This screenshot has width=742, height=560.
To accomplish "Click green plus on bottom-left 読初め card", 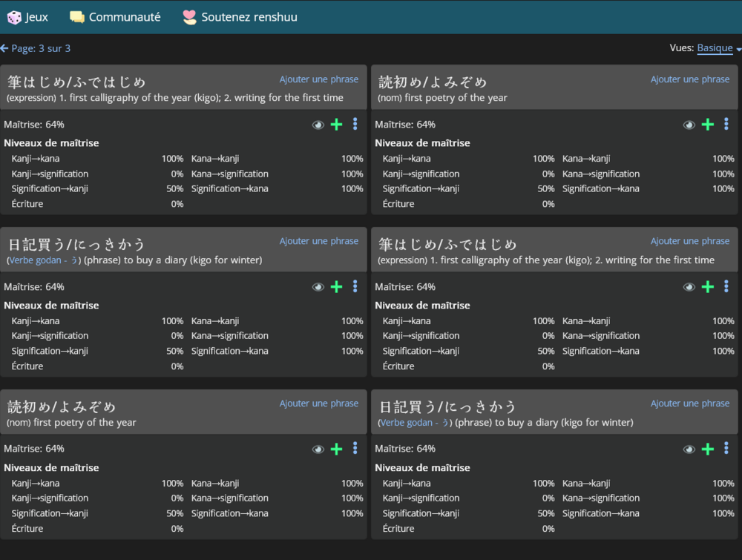I will click(x=336, y=449).
